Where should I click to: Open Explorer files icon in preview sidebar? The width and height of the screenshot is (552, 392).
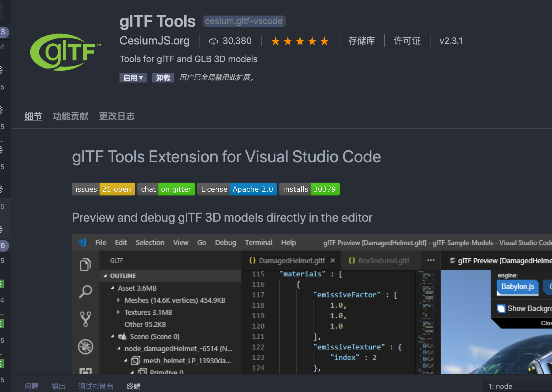(85, 265)
